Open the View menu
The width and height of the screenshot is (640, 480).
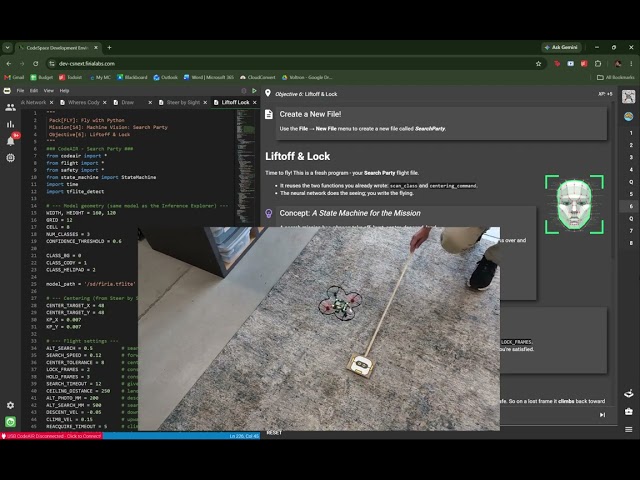coord(49,91)
